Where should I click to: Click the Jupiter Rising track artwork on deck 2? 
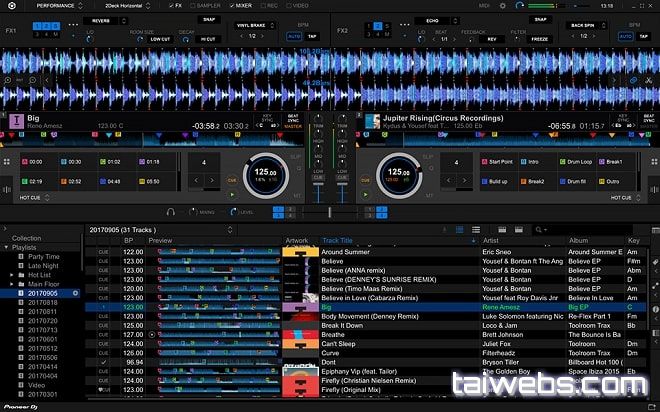(x=372, y=121)
